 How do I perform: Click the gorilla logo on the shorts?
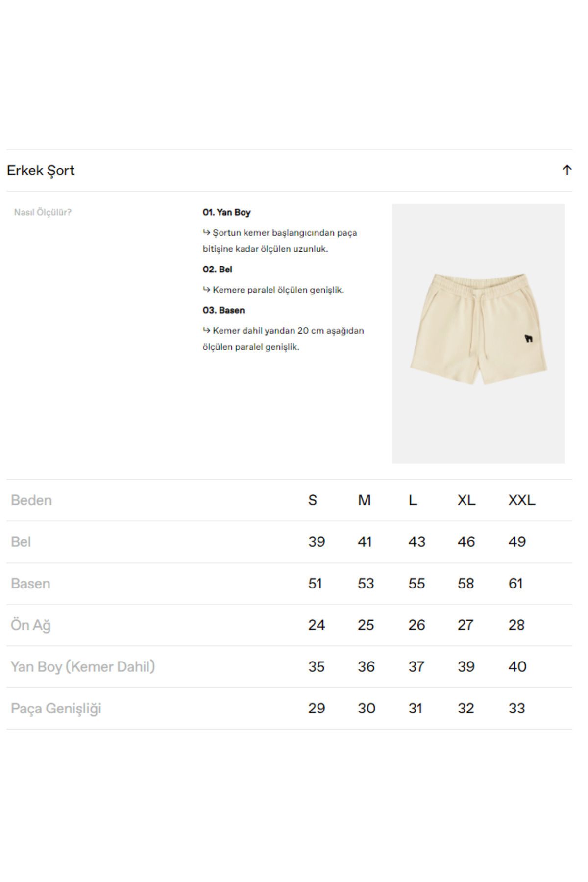click(x=528, y=338)
